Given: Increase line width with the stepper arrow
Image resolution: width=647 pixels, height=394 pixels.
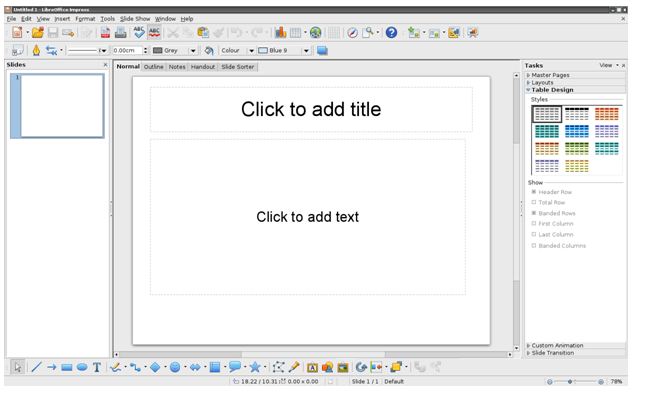Looking at the screenshot, I should click(145, 48).
